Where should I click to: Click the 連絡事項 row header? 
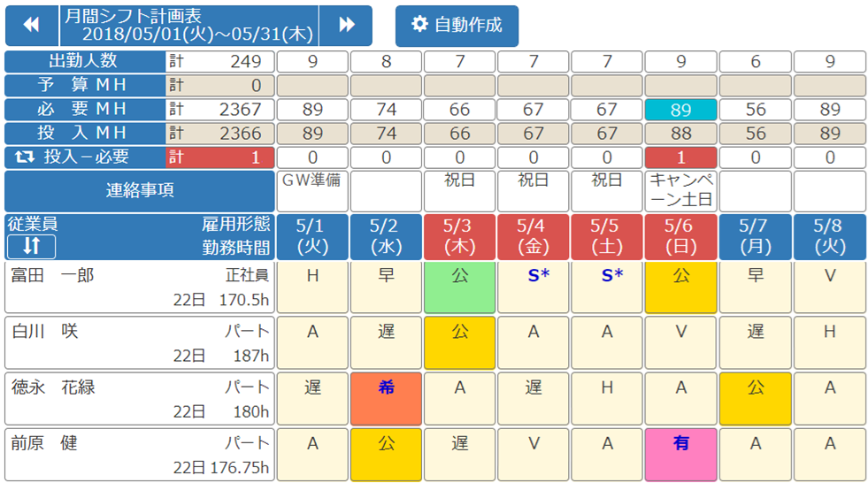tap(140, 191)
